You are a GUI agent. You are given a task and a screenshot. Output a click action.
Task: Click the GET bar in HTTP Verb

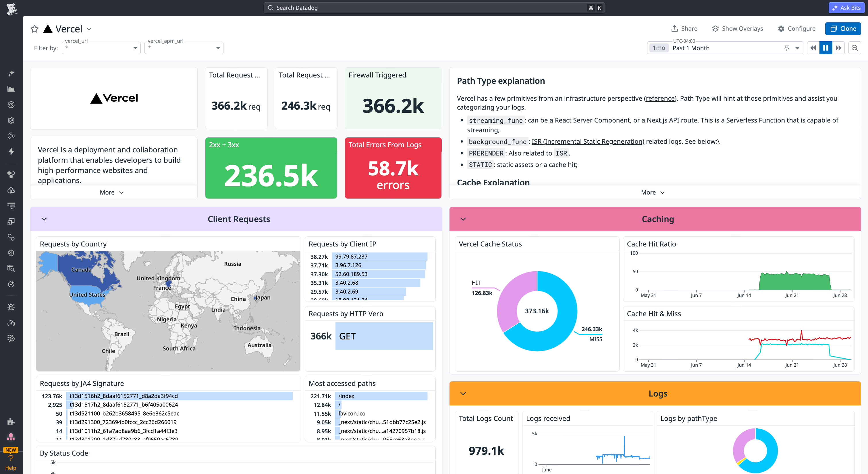tap(384, 336)
